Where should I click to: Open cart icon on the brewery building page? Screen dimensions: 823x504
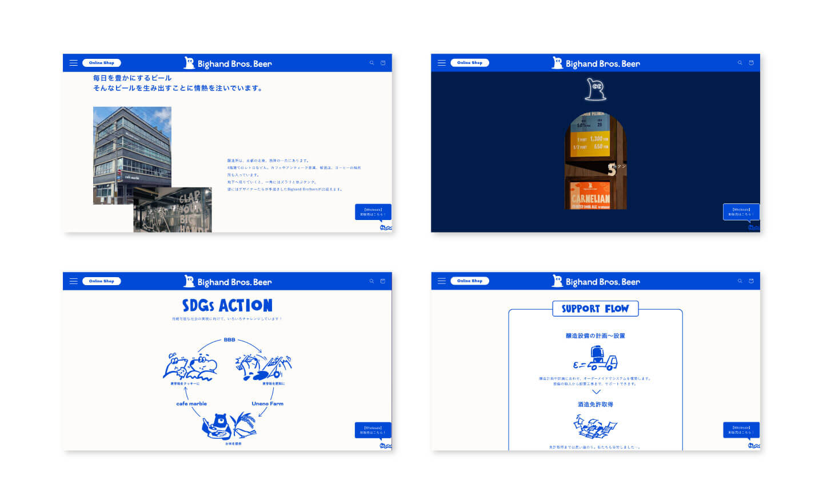383,63
